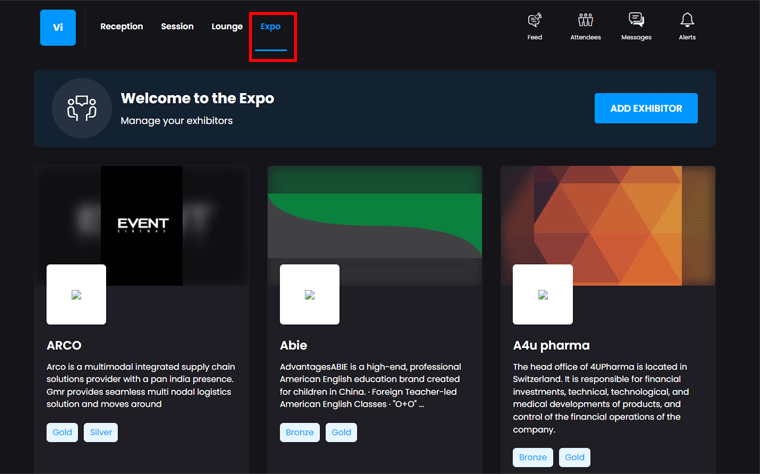Click Abie description about American English education
760x474 pixels.
pyautogui.click(x=370, y=385)
